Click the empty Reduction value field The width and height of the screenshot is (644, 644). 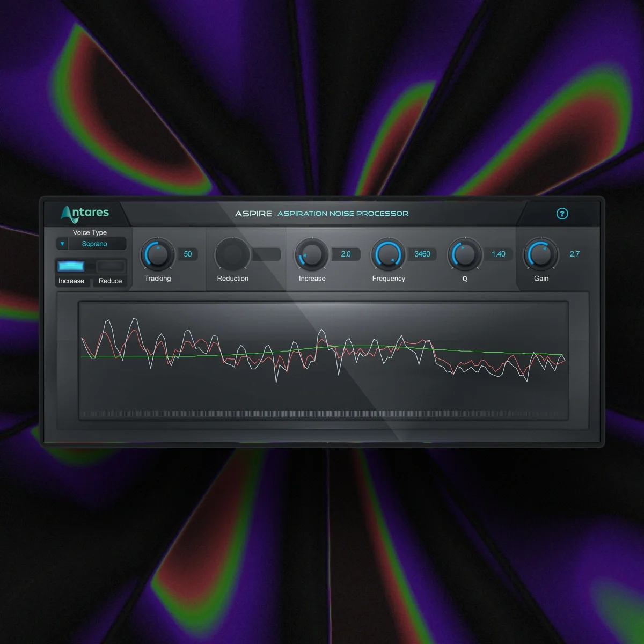click(266, 254)
